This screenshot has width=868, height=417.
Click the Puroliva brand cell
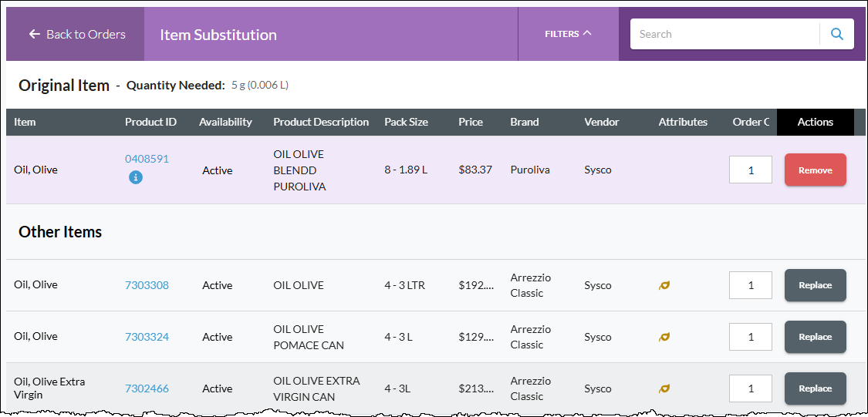coord(530,170)
